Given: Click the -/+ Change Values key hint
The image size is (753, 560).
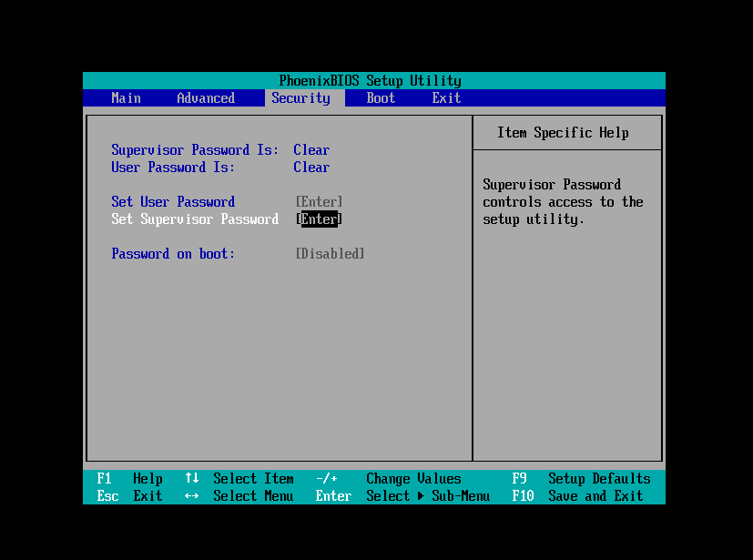Looking at the screenshot, I should click(326, 479).
